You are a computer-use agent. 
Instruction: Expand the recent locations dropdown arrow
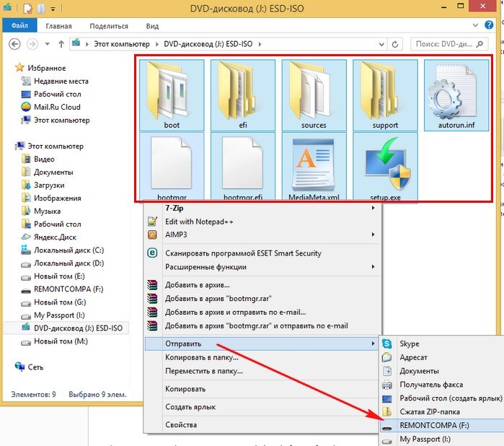[48, 44]
